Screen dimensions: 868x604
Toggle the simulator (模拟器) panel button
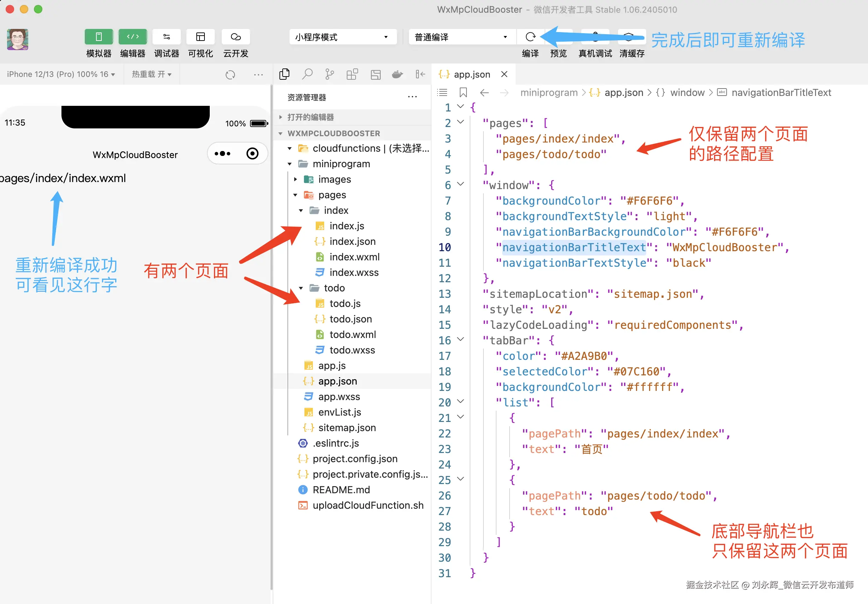click(99, 37)
